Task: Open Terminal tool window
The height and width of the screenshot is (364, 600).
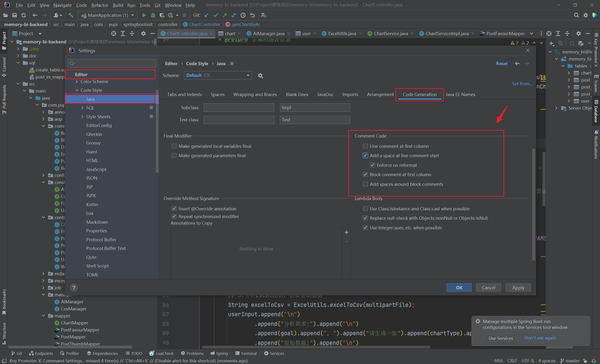Action: pyautogui.click(x=246, y=353)
